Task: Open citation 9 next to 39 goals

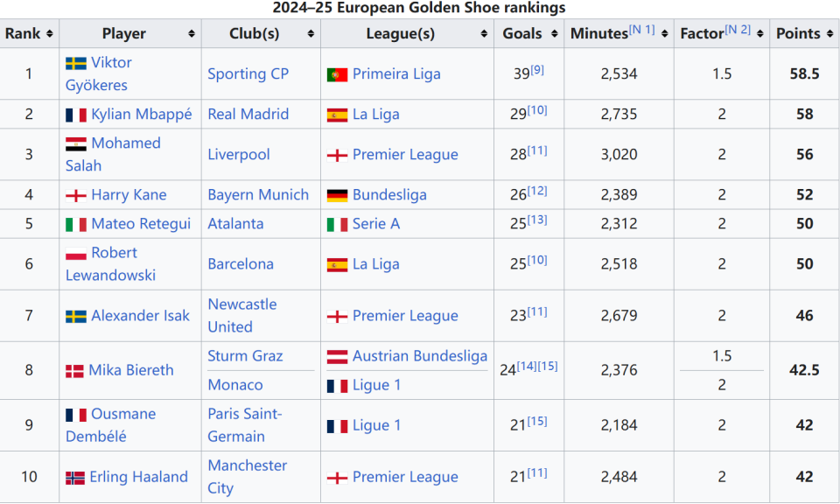Action: (537, 70)
